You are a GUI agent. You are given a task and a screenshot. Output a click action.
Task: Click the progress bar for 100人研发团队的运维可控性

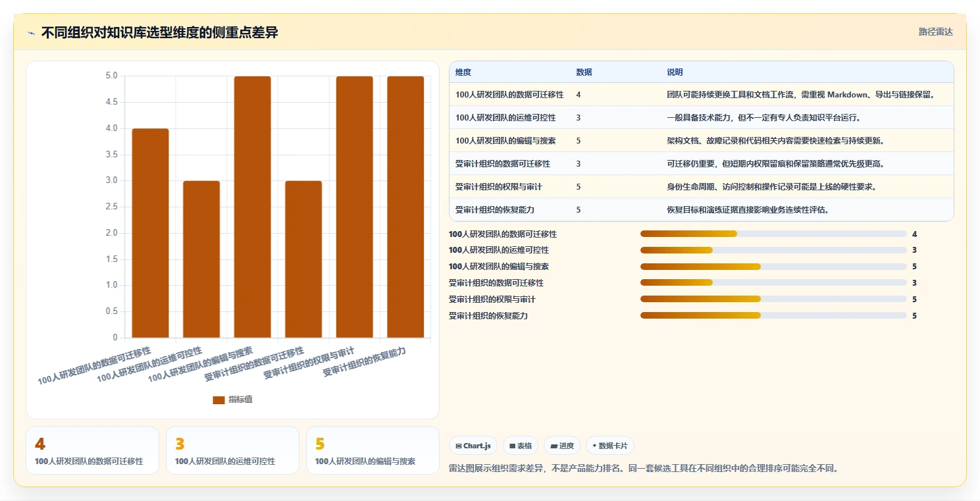[x=773, y=250]
